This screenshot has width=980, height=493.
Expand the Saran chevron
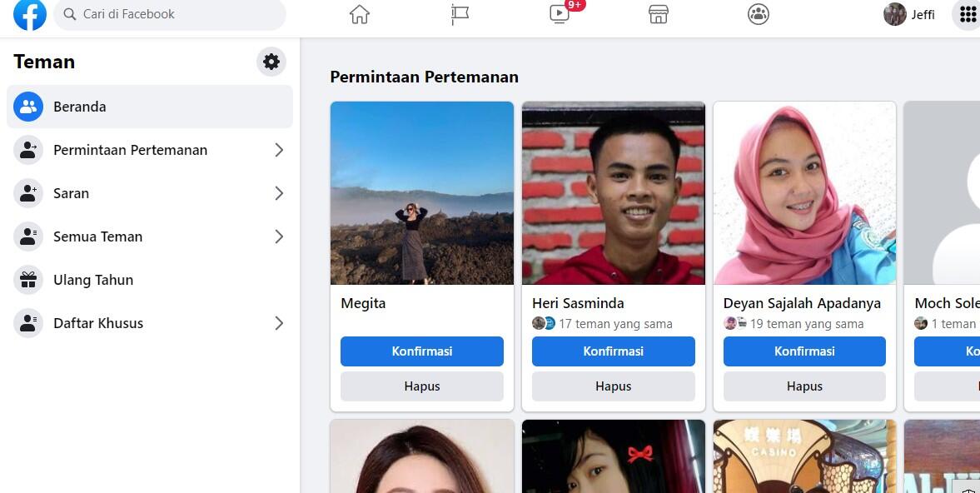click(279, 193)
